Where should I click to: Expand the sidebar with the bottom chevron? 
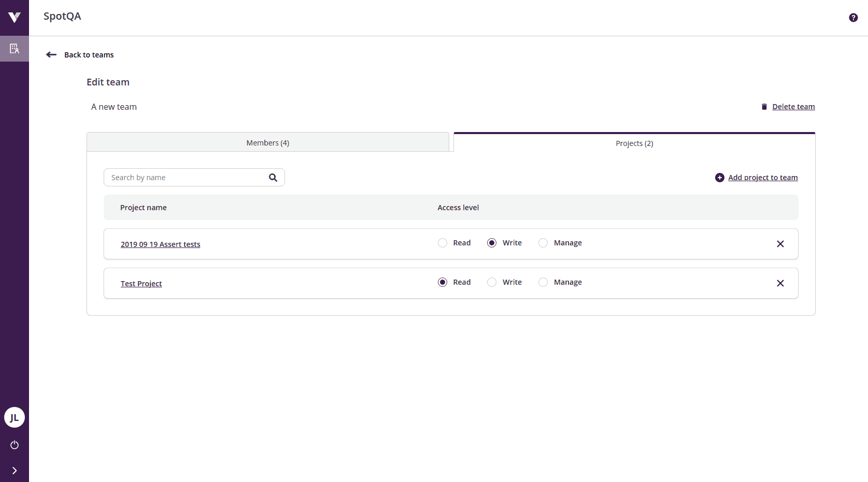(14, 471)
